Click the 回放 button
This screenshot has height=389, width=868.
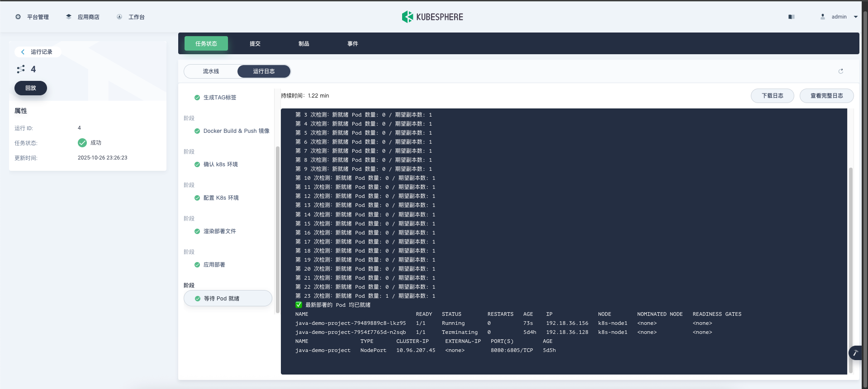[x=31, y=88]
